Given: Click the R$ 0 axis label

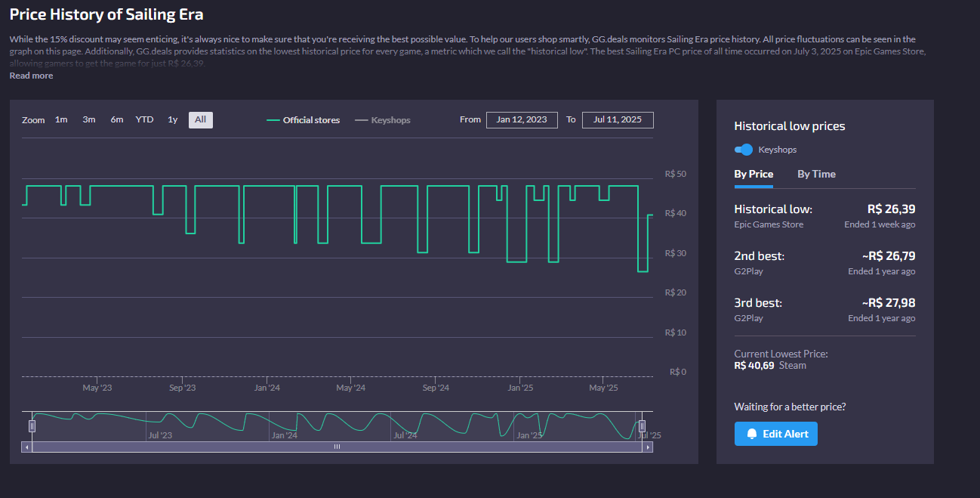Looking at the screenshot, I should coord(678,372).
